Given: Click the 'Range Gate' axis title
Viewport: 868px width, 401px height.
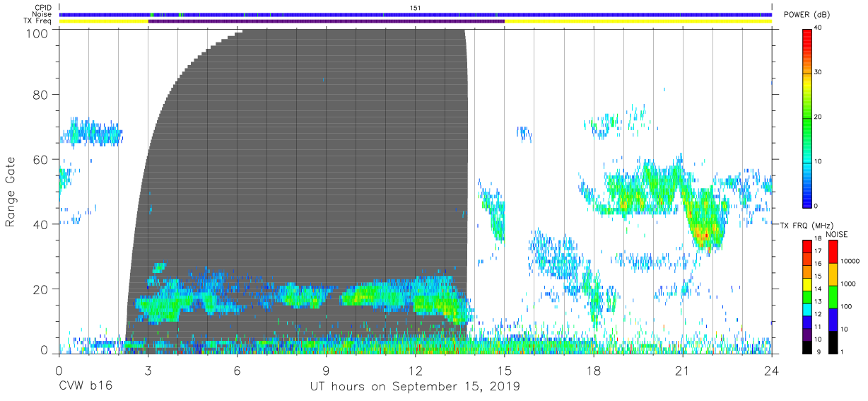Looking at the screenshot, I should coord(11,191).
